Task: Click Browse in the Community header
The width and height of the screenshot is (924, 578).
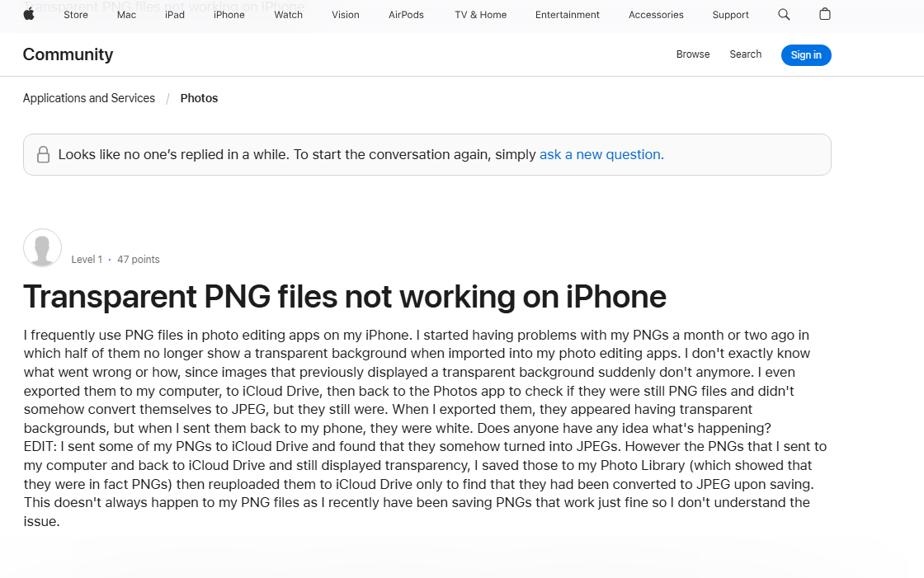Action: coord(693,54)
